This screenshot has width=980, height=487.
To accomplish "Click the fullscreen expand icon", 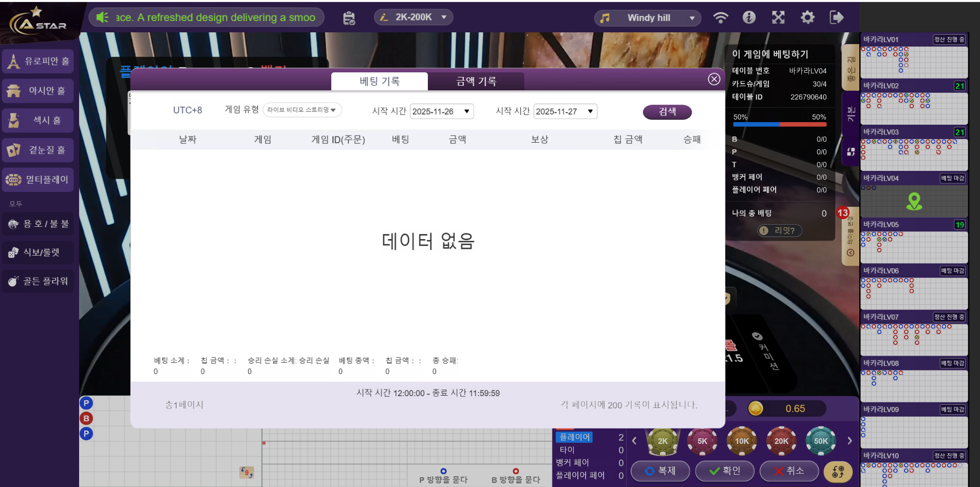I will click(778, 17).
